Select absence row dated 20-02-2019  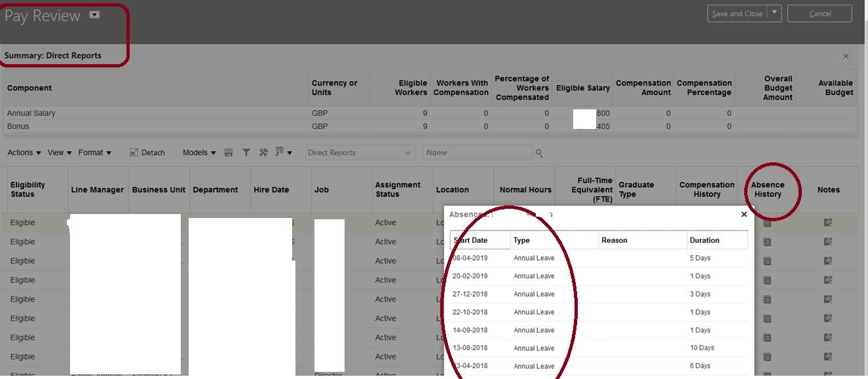coord(599,276)
